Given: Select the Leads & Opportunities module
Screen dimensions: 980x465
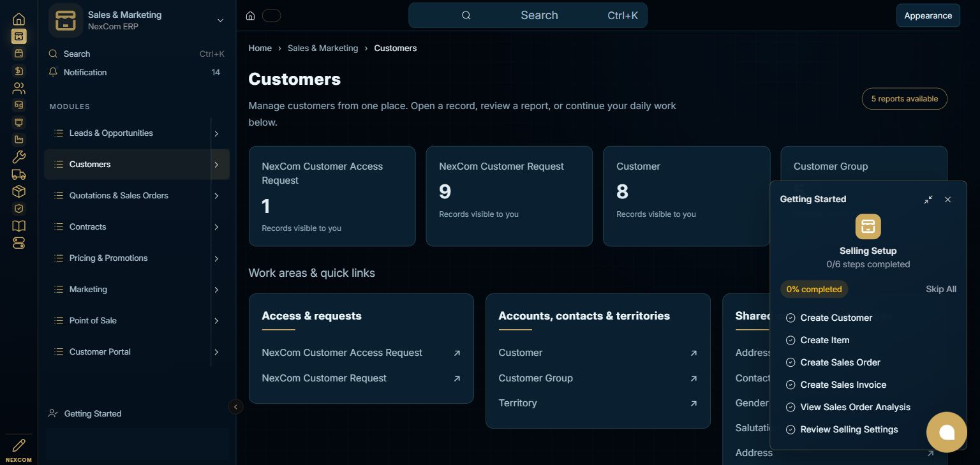Looking at the screenshot, I should click(128, 133).
